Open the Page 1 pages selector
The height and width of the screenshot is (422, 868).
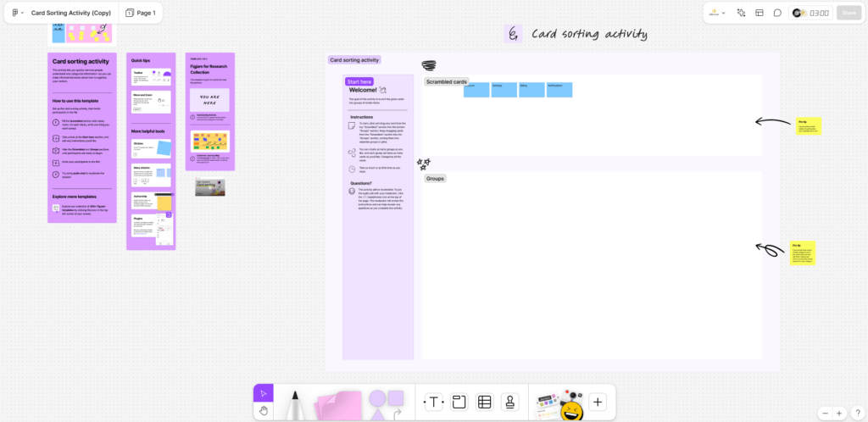point(141,13)
